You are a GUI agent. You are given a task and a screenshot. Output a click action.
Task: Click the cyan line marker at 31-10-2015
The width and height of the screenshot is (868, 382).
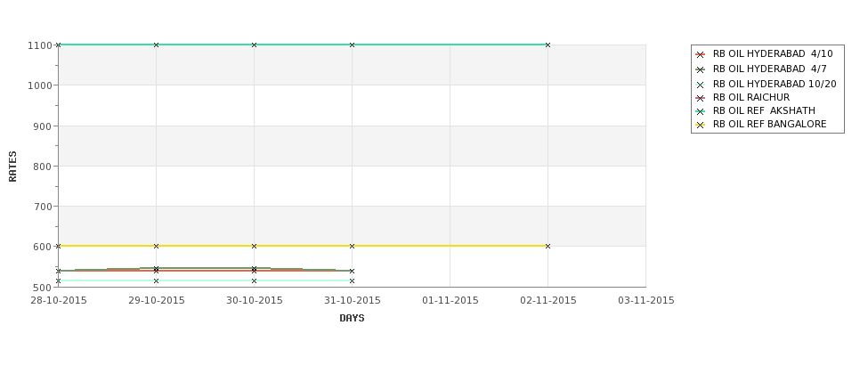pos(352,280)
